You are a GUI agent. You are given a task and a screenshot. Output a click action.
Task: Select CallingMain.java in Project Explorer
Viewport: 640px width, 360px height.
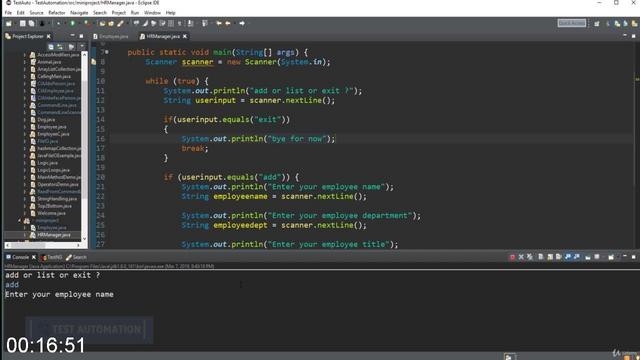[54, 76]
